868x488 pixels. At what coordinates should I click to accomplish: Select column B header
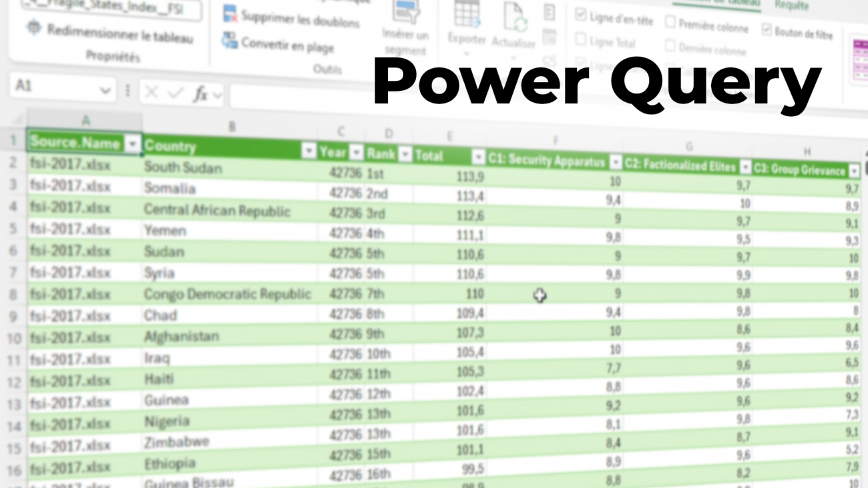pyautogui.click(x=231, y=126)
